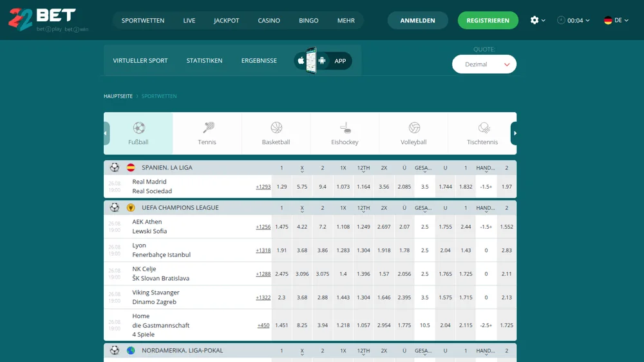The image size is (644, 362).
Task: Select draw odds 4.22 for AEK Athen match
Action: coord(302,227)
